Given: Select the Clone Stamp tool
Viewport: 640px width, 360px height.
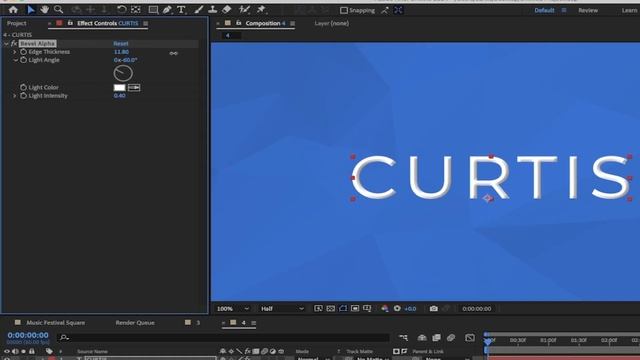Looking at the screenshot, I should click(212, 10).
